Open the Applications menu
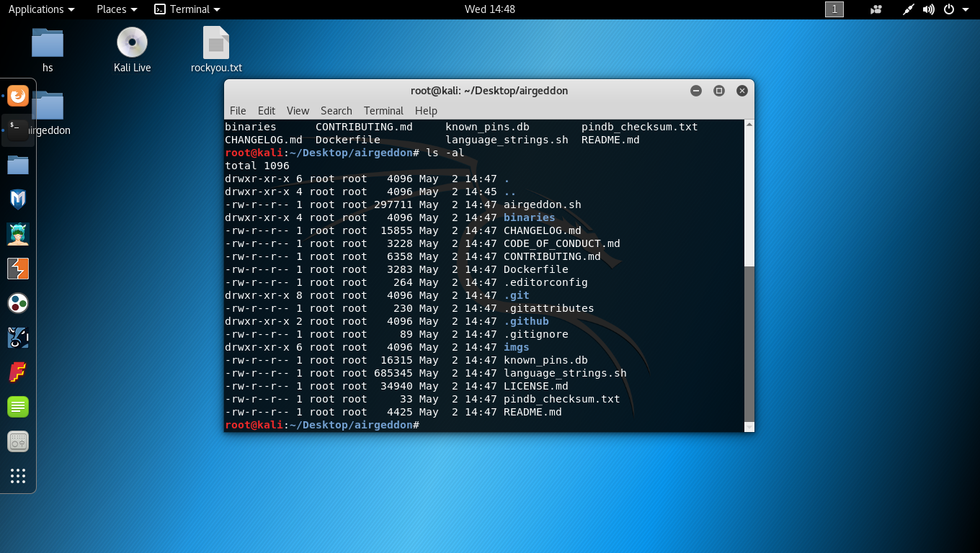The height and width of the screenshot is (553, 980). click(x=41, y=9)
